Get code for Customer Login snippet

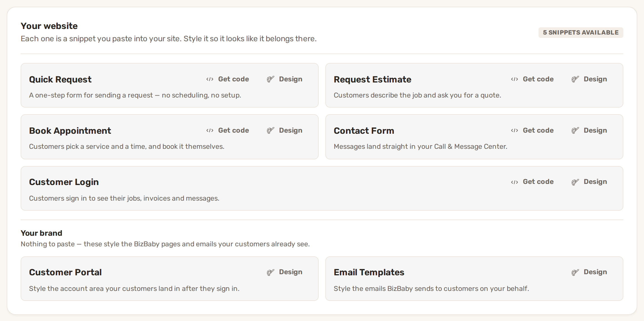[x=532, y=182]
